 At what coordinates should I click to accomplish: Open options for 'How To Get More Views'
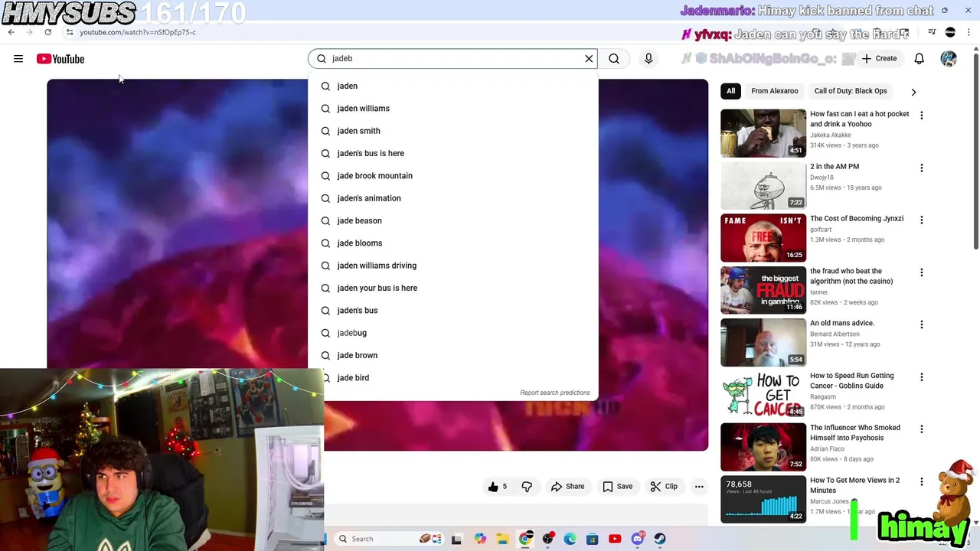point(921,481)
